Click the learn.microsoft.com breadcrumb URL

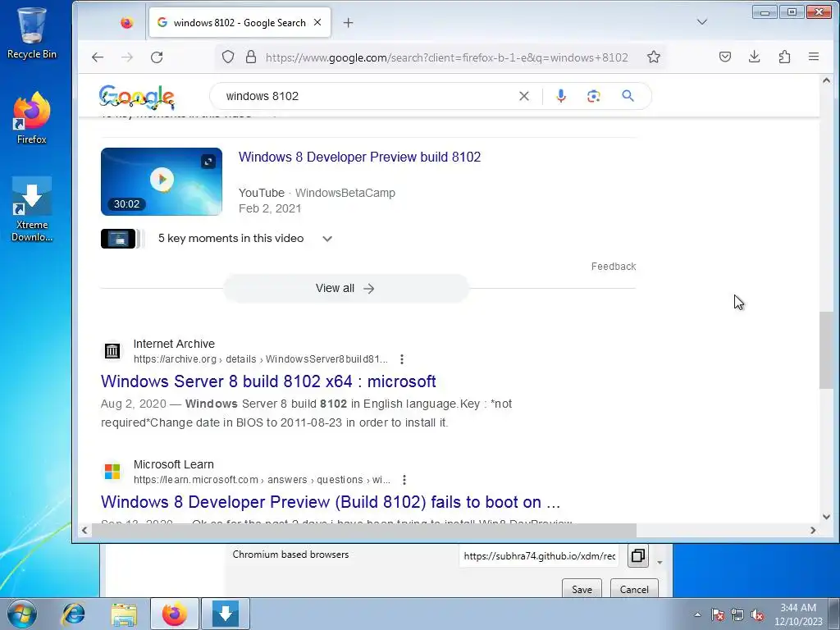262,480
